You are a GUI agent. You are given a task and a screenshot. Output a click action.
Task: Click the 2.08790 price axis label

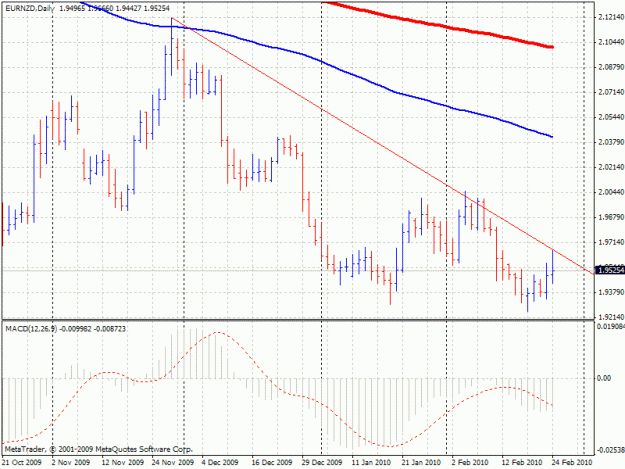[x=611, y=67]
